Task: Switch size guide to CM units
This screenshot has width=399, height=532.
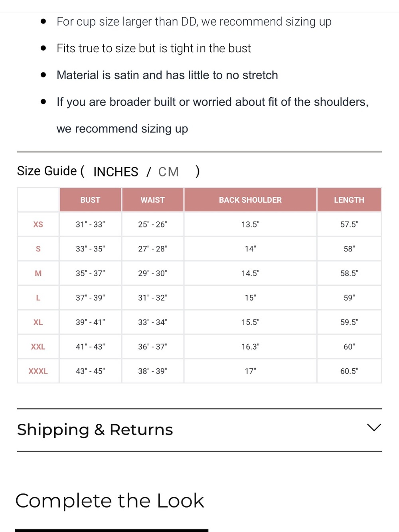Action: coord(168,172)
